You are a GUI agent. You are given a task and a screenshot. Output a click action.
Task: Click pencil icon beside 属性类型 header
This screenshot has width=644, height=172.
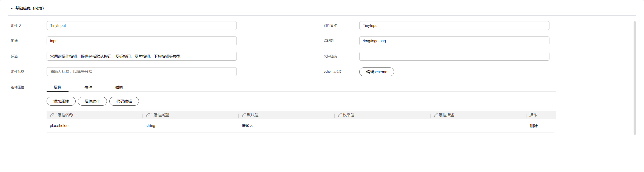tap(148, 115)
